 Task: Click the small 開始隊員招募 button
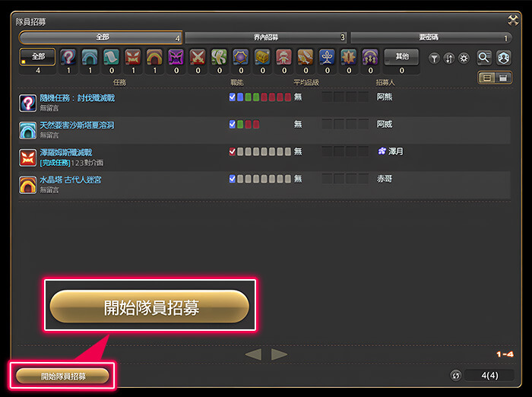click(63, 376)
